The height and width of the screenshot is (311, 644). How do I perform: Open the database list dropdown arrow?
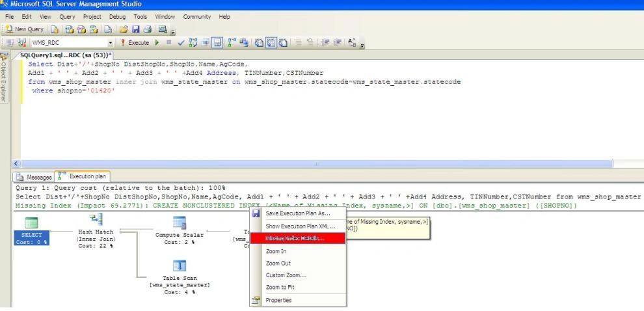coord(111,43)
